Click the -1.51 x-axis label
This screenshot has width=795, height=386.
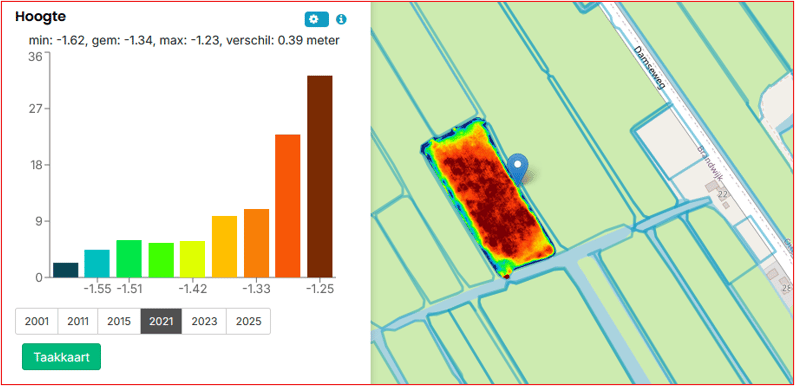(x=129, y=289)
